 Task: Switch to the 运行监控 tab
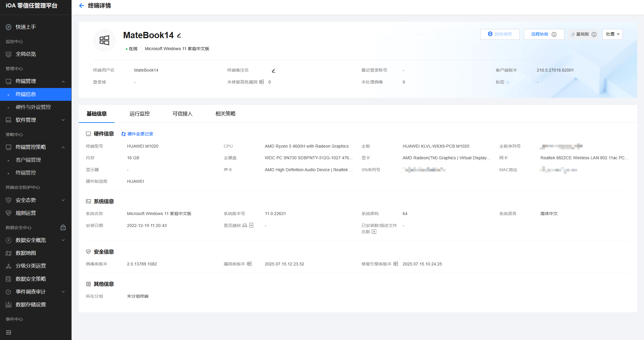tap(140, 114)
